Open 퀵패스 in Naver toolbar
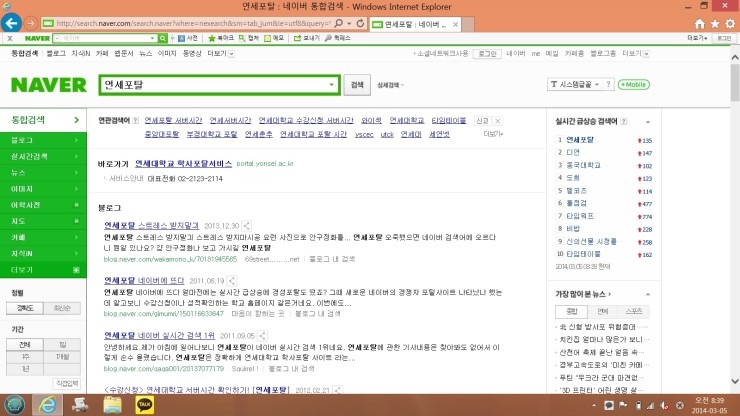The image size is (740, 416). click(338, 38)
